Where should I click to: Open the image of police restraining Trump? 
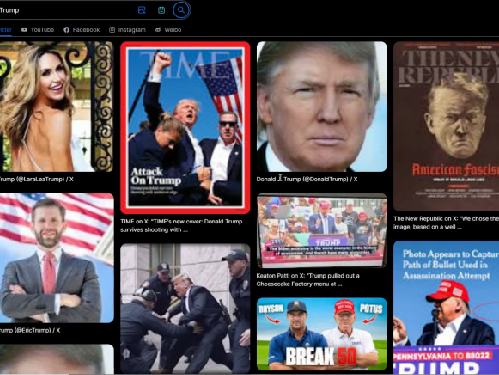[x=185, y=308]
